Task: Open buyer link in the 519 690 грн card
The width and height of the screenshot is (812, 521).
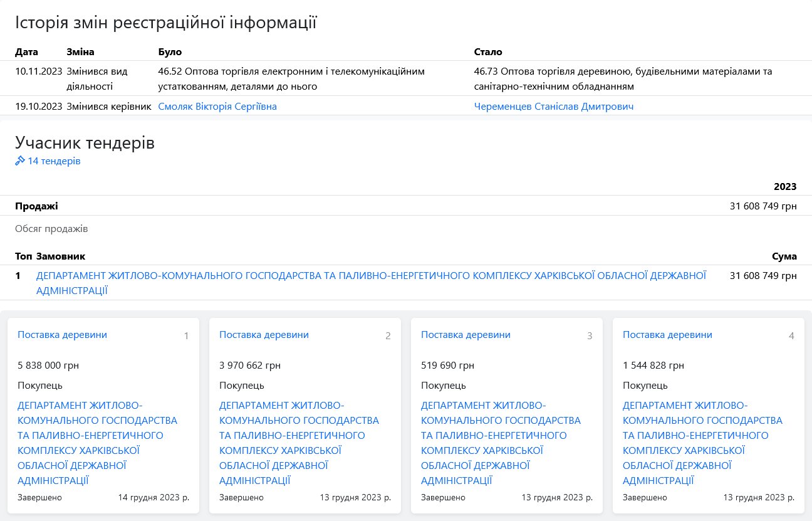Action: [x=501, y=443]
